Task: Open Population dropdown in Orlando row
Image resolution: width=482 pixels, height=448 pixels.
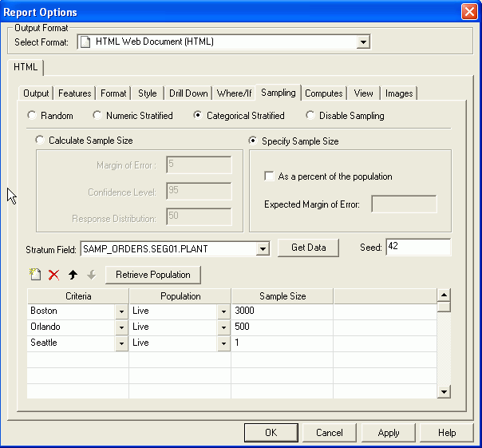Action: click(223, 327)
